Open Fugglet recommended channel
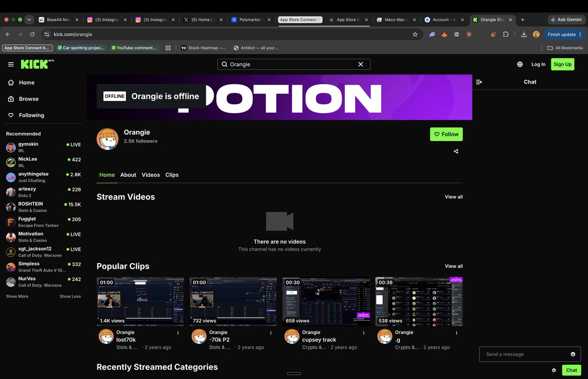This screenshot has width=588, height=379. (43, 222)
